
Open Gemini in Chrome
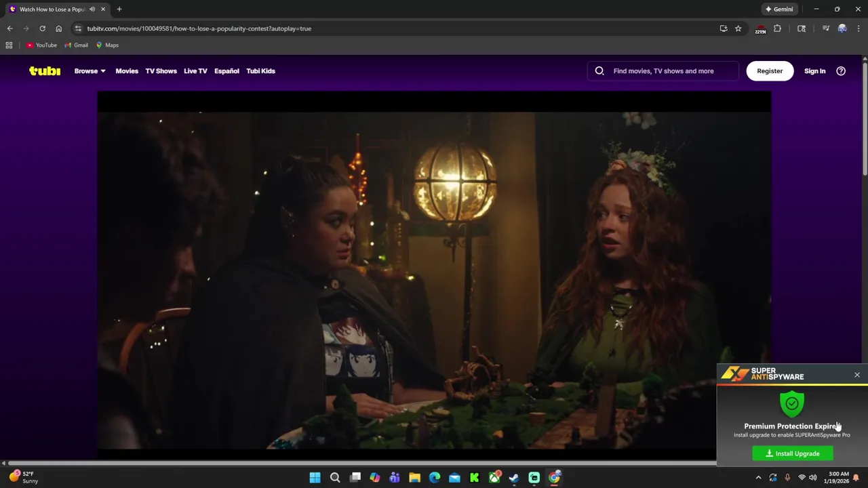point(779,9)
